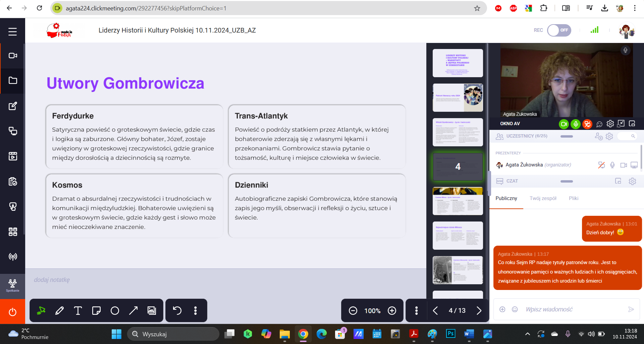Viewport: 644px width, 344px height.
Task: Open the AV camera panel in sidebar
Action: [13, 56]
